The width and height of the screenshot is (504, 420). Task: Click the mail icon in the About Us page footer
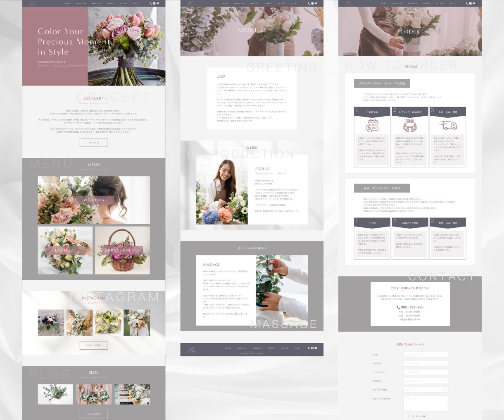pyautogui.click(x=316, y=348)
